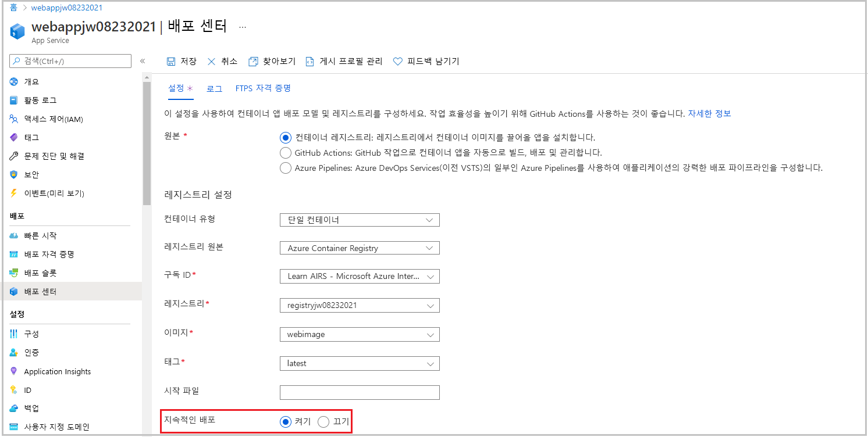Click the ID key icon

click(15, 390)
